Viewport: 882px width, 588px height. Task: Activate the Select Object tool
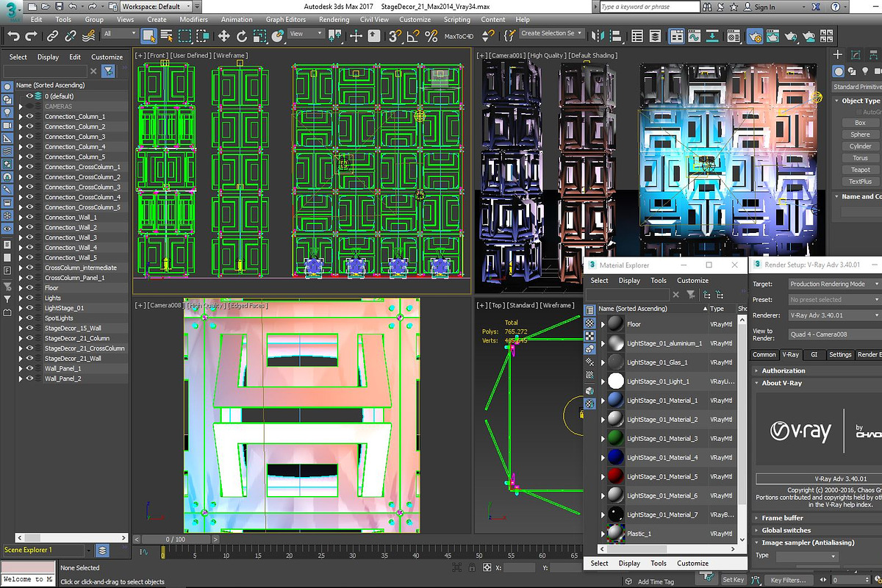[x=149, y=35]
